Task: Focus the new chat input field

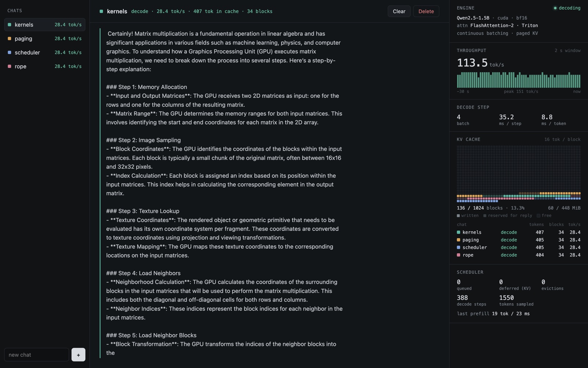Action: [36, 355]
